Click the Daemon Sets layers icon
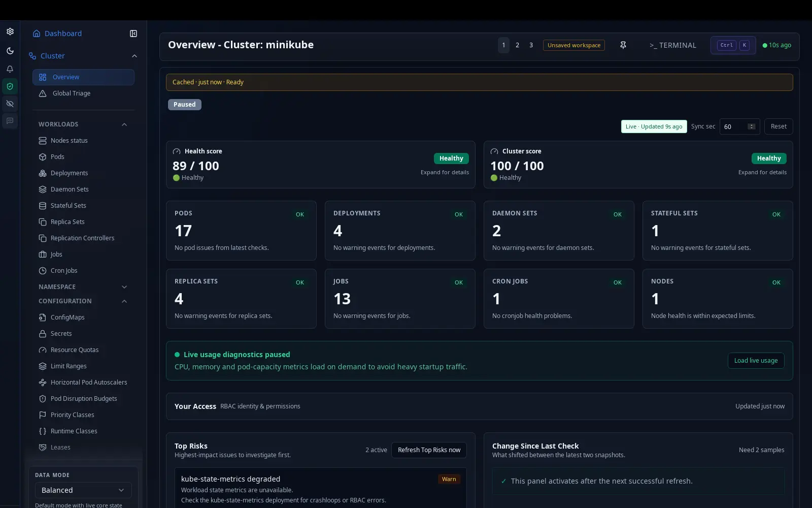 pyautogui.click(x=43, y=189)
